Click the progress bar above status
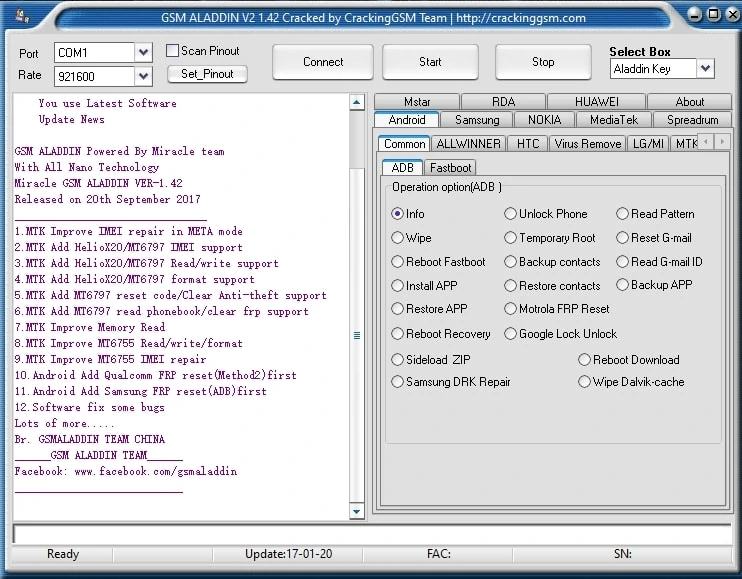 (x=372, y=535)
